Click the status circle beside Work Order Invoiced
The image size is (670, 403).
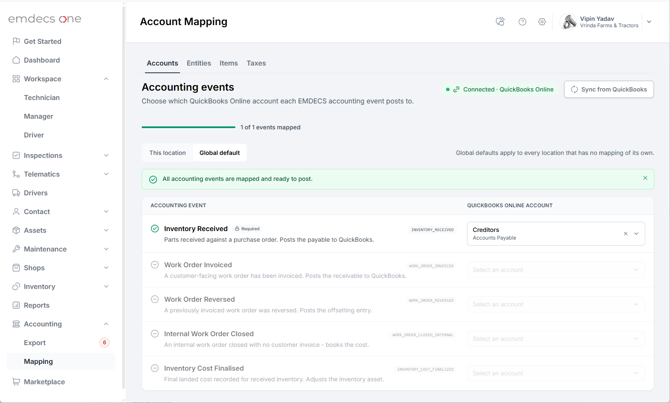155,265
